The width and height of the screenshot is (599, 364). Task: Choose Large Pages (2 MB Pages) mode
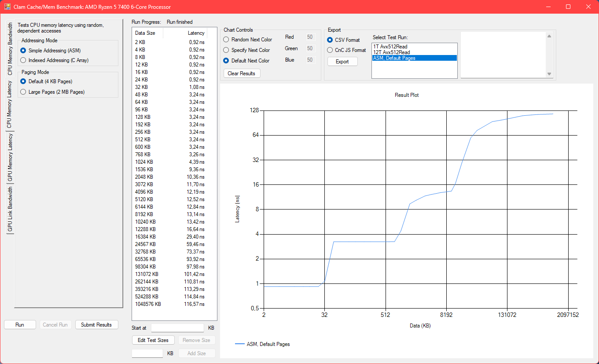pos(23,92)
